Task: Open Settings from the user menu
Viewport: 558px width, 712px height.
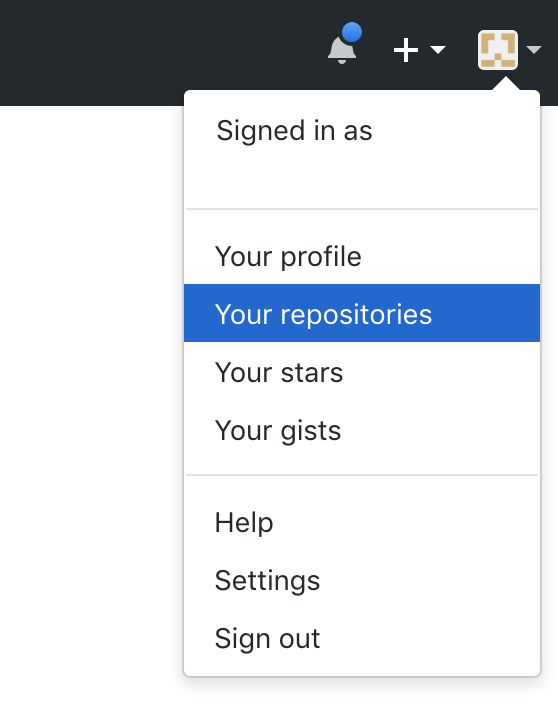Action: coord(362,580)
